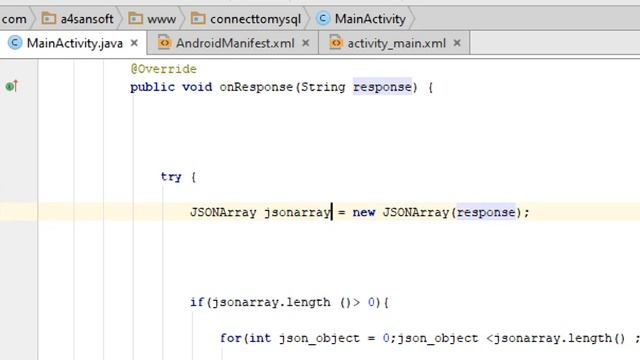Click the highlighted response parameter in method signature
640x360 pixels.
click(x=382, y=87)
